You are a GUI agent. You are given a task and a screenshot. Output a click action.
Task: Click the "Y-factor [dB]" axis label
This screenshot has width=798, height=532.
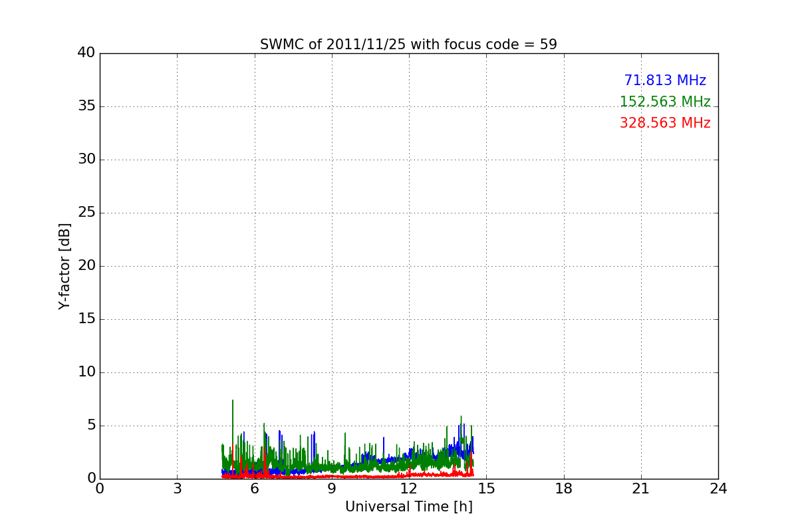(65, 266)
